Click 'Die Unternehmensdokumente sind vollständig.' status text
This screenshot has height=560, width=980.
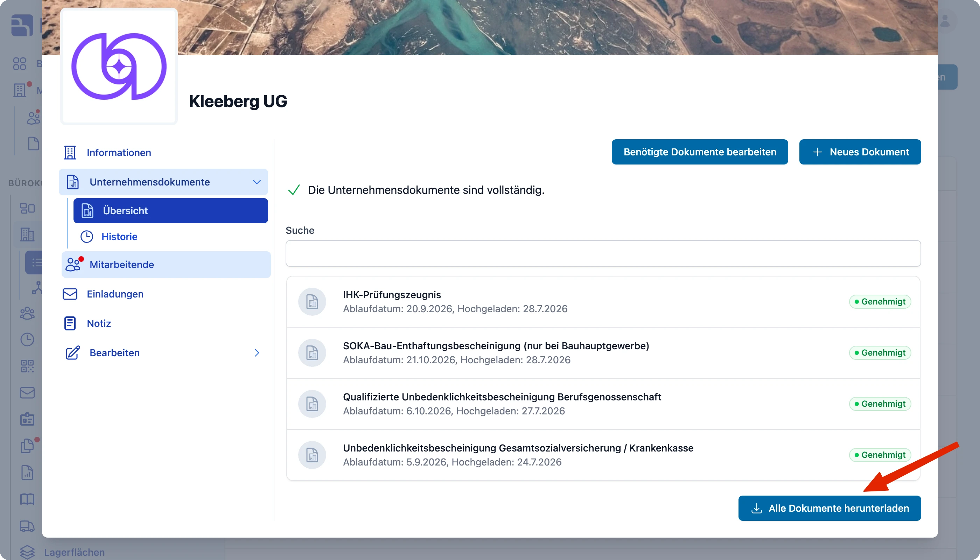click(426, 190)
